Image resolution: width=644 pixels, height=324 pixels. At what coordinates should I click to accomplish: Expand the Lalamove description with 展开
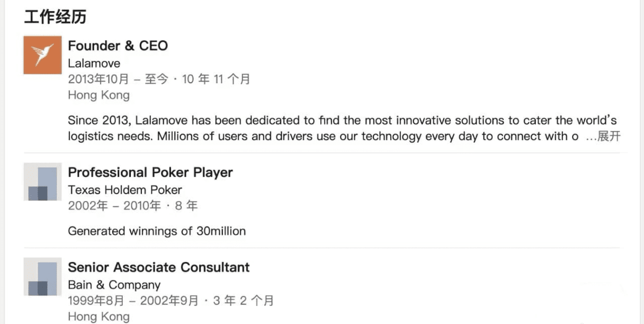[609, 136]
